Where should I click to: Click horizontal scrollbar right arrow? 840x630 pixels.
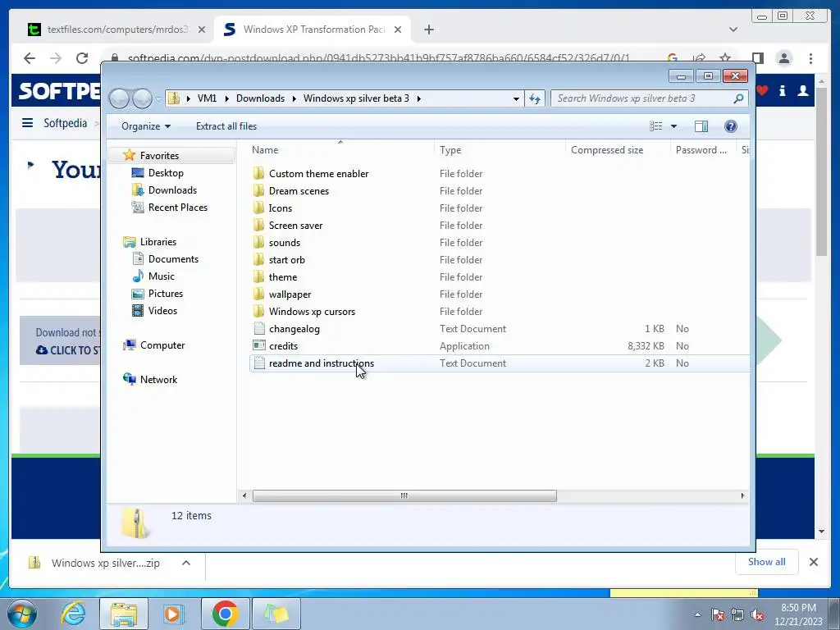tap(742, 495)
